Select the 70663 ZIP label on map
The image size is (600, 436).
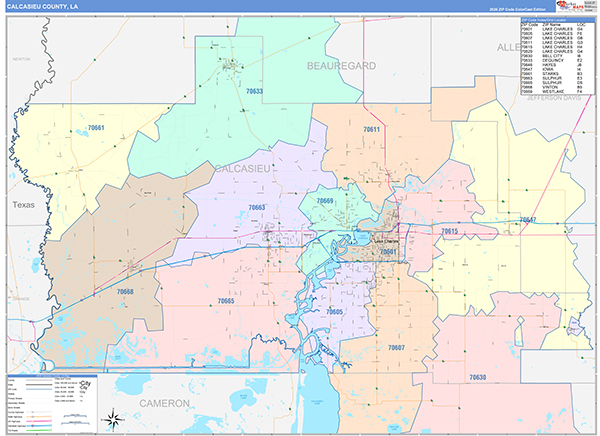[x=256, y=207]
